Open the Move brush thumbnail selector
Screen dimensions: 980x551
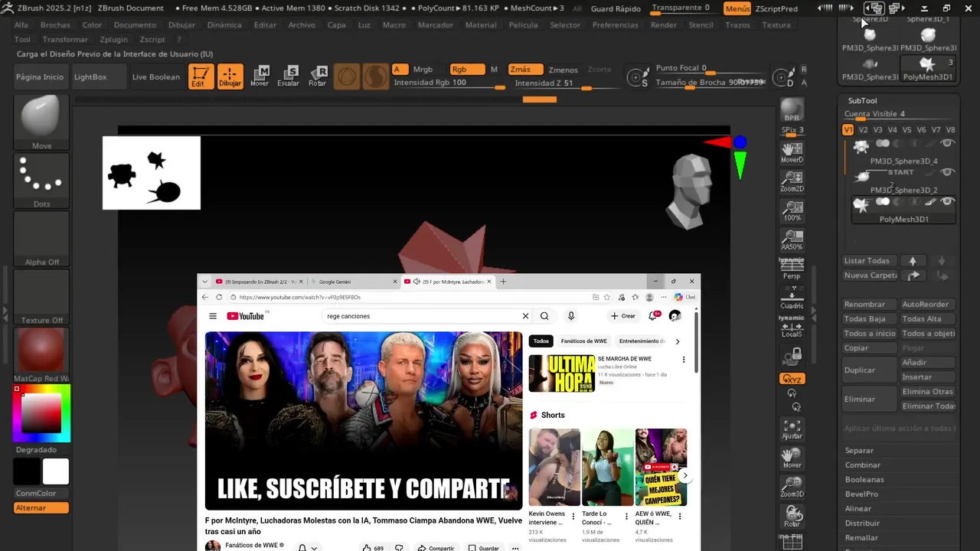pyautogui.click(x=41, y=122)
